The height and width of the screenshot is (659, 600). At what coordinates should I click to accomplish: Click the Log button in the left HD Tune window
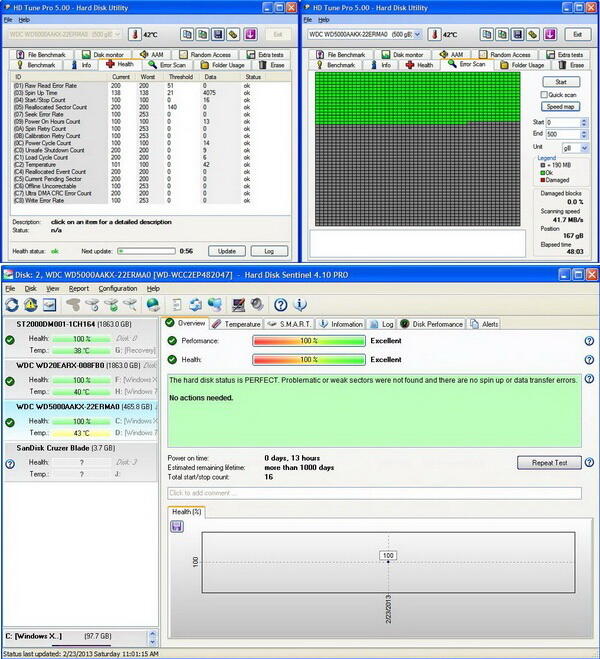[x=269, y=251]
